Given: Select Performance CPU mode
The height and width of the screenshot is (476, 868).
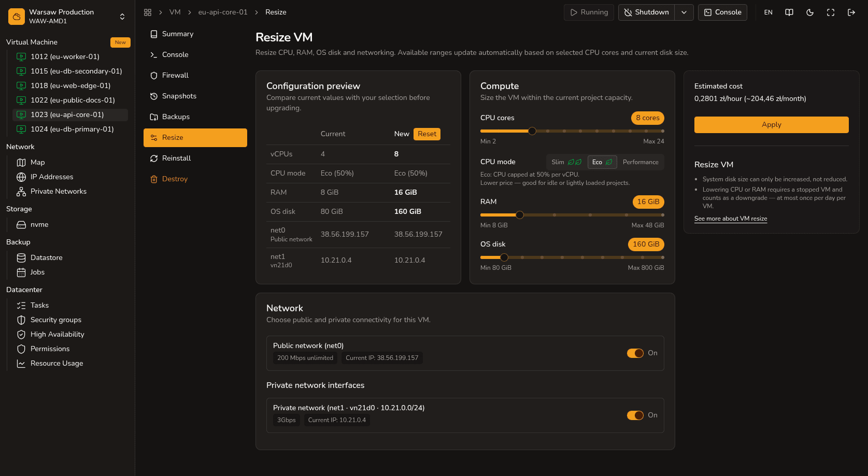Looking at the screenshot, I should click(x=641, y=162).
